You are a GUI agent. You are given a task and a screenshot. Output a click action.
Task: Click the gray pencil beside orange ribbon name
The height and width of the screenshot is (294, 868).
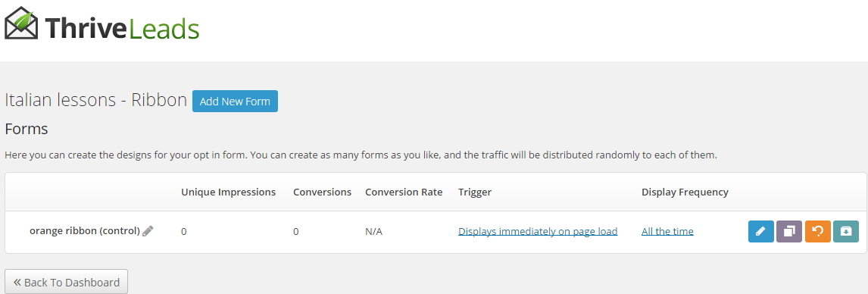pyautogui.click(x=148, y=231)
